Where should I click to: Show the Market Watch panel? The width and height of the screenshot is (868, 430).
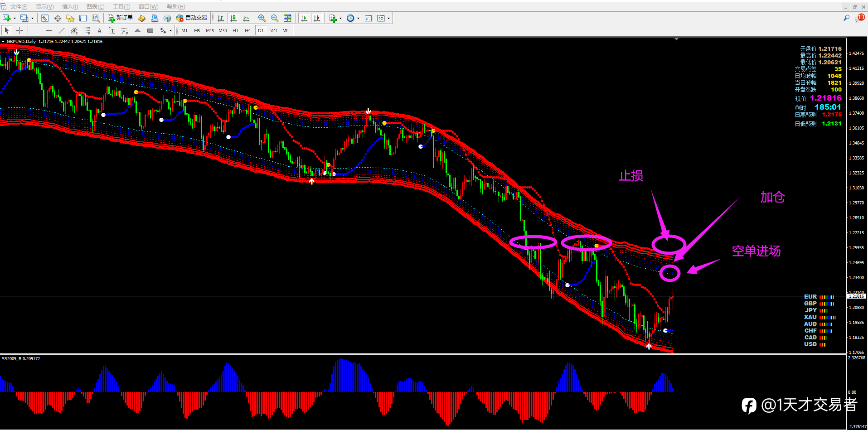pos(44,18)
